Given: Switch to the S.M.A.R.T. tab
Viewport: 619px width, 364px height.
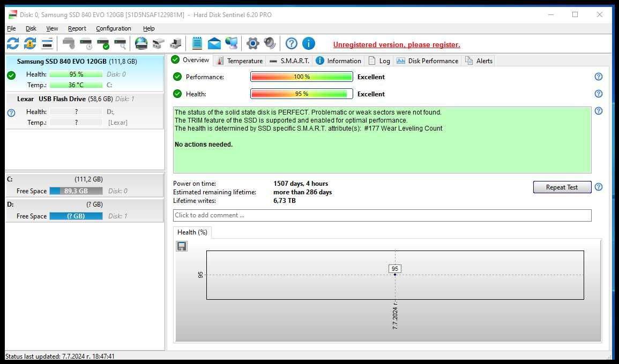Looking at the screenshot, I should [289, 60].
